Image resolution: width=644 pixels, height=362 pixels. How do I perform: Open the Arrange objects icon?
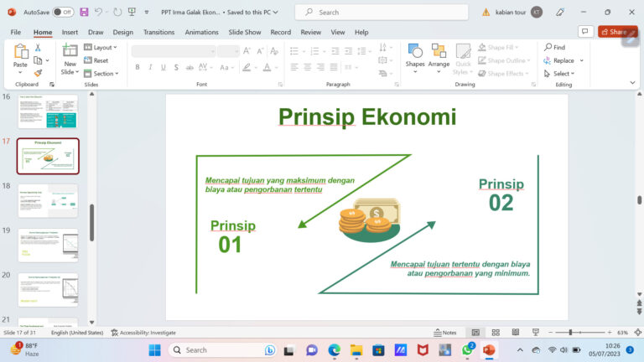(439, 54)
